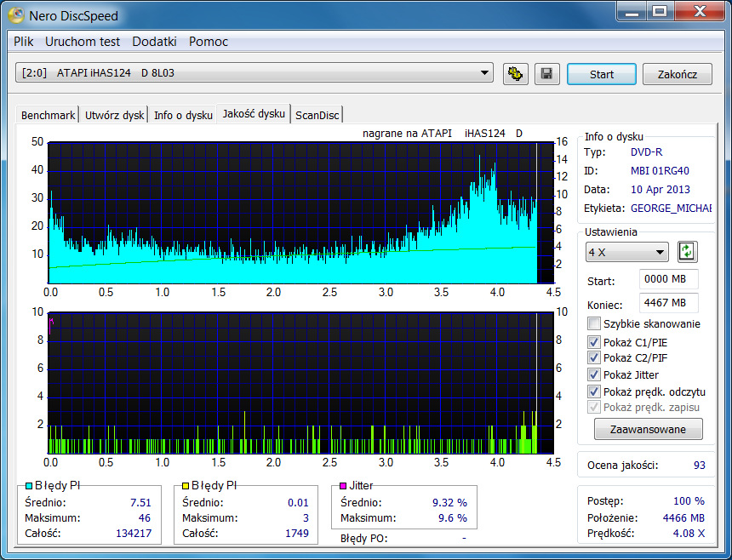Select the Jakość dysku tab
Screen dimensions: 732x560
click(x=254, y=113)
